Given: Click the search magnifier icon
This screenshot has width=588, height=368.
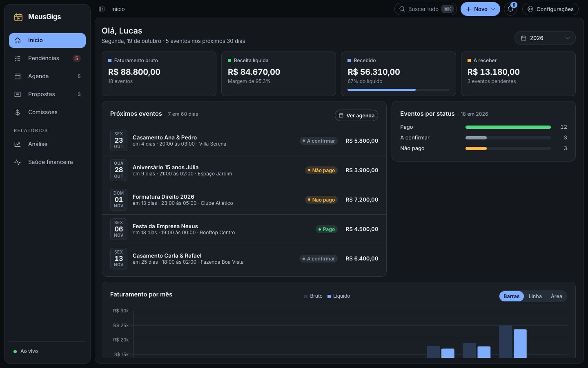Looking at the screenshot, I should pos(402,9).
